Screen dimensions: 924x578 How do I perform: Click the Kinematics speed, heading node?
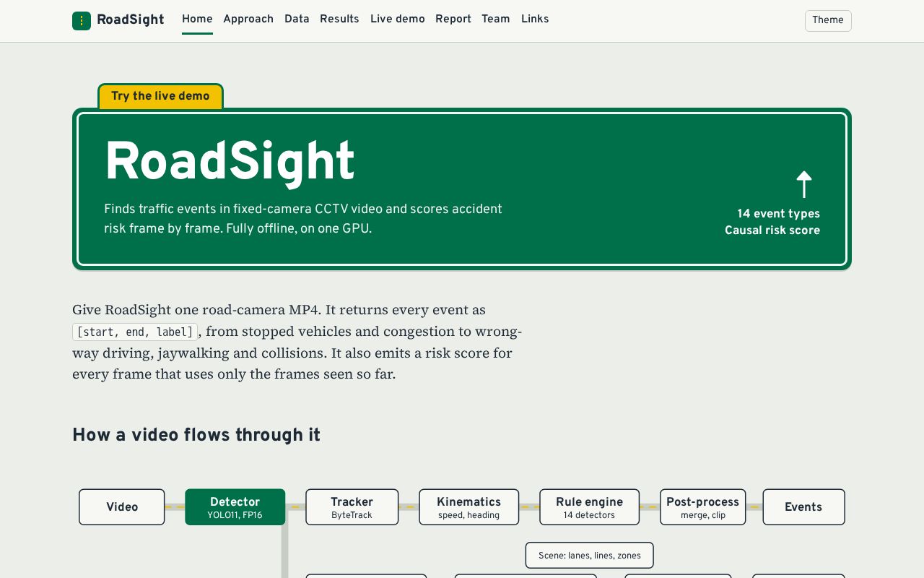click(468, 507)
